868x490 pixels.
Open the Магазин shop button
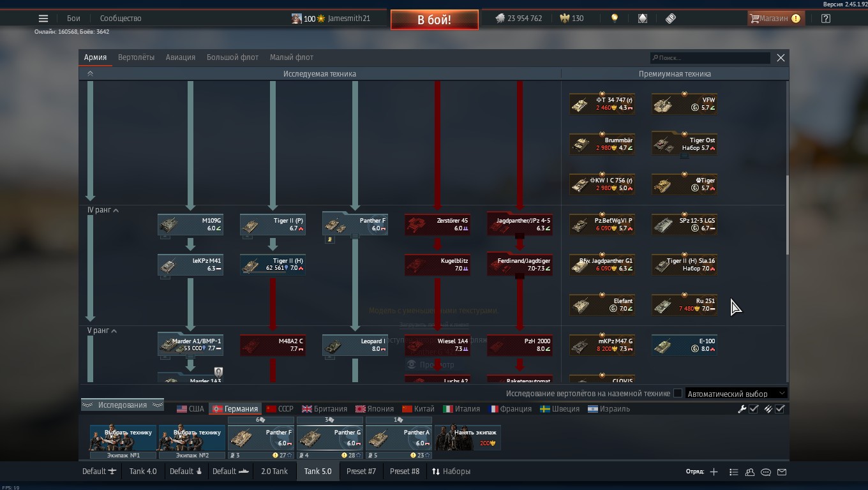pyautogui.click(x=775, y=19)
